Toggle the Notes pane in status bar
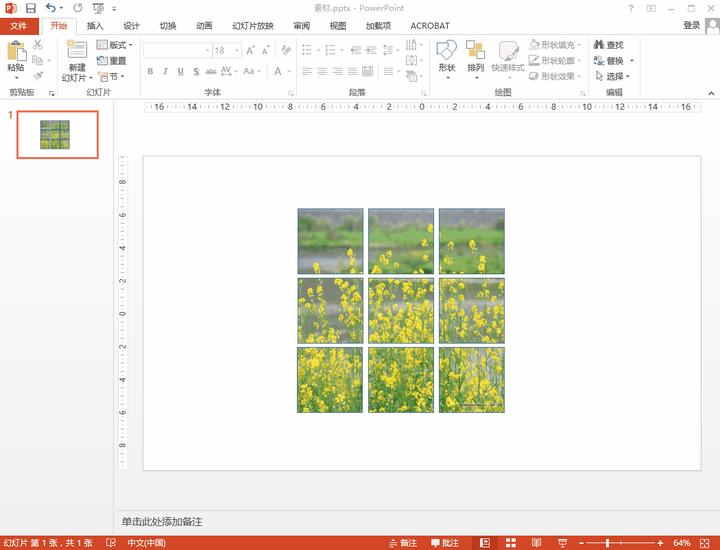720x550 pixels. click(403, 543)
